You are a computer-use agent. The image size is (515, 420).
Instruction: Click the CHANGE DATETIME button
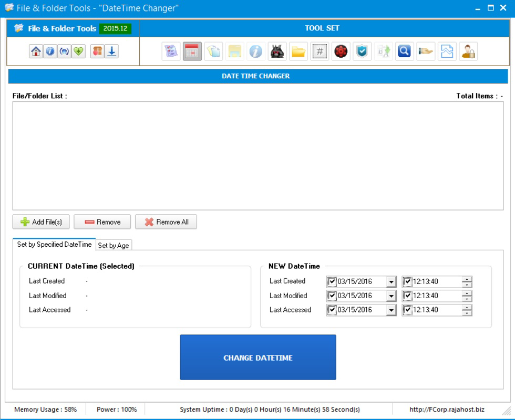(258, 358)
